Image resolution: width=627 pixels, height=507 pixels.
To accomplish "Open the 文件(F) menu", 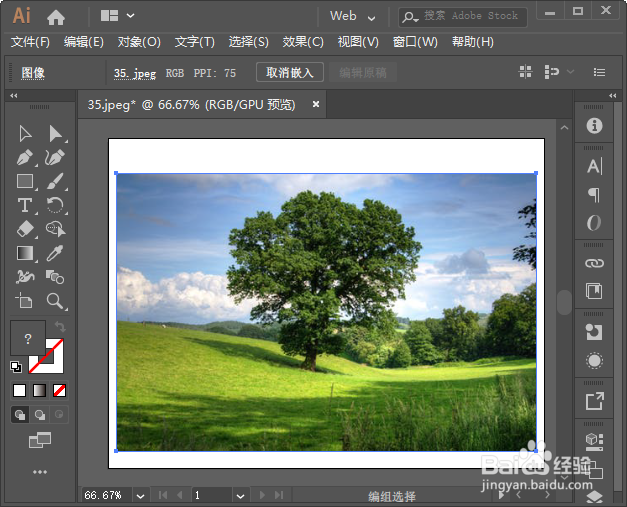I will (x=30, y=42).
